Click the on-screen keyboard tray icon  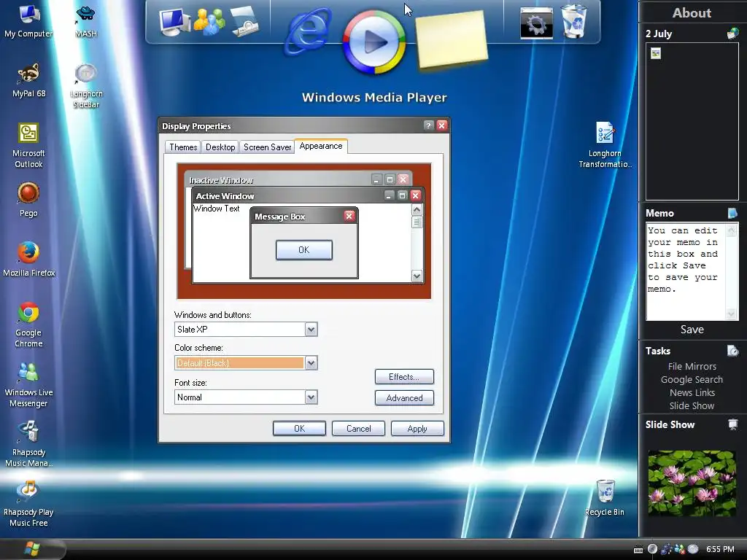(x=638, y=550)
